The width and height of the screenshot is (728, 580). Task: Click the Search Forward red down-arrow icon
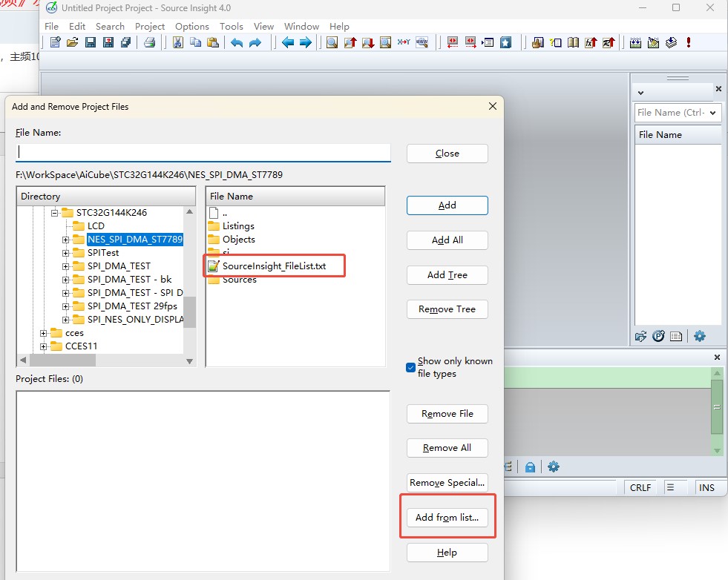[368, 43]
